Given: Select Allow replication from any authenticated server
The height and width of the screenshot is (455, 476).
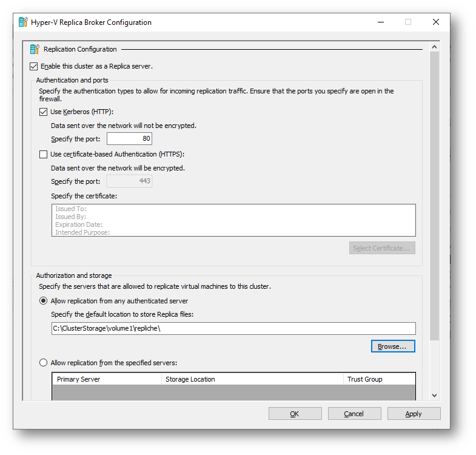Looking at the screenshot, I should tap(44, 301).
